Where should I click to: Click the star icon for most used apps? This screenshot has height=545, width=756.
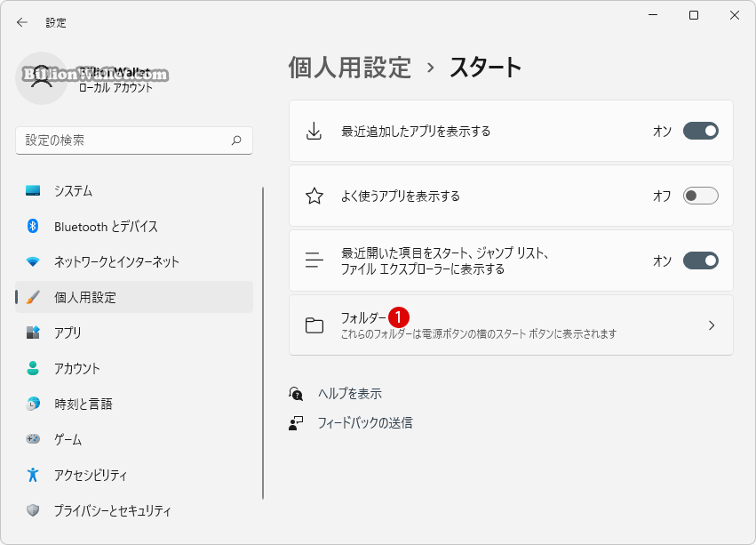(x=314, y=196)
